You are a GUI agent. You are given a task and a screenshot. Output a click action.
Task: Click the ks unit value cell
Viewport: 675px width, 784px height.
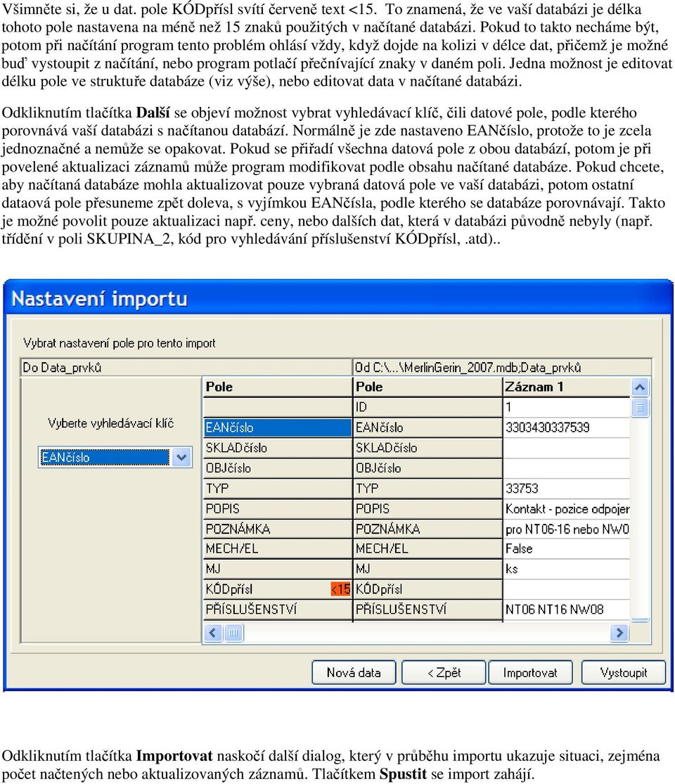567,569
